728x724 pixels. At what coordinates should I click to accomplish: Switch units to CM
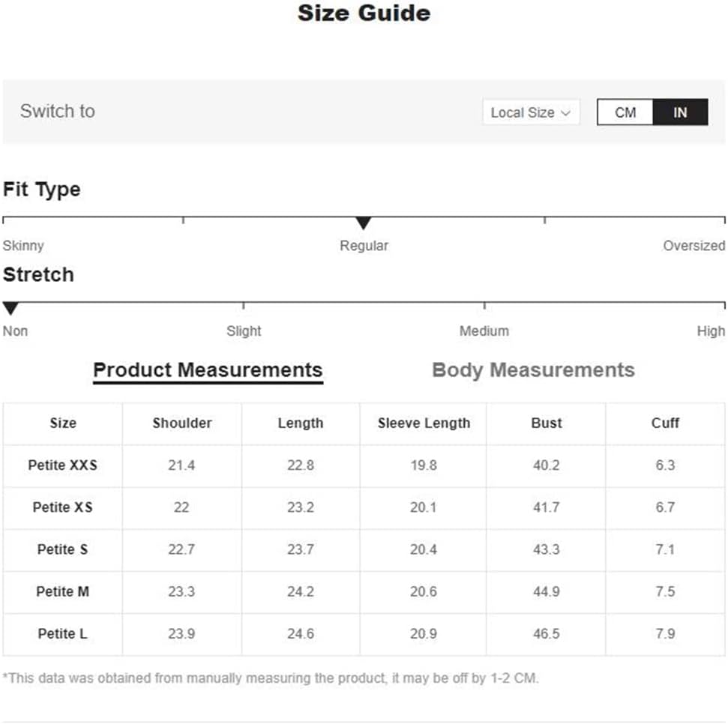pos(625,112)
